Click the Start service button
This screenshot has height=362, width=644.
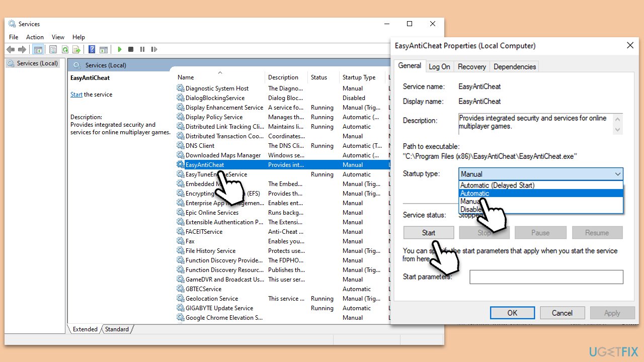(428, 232)
